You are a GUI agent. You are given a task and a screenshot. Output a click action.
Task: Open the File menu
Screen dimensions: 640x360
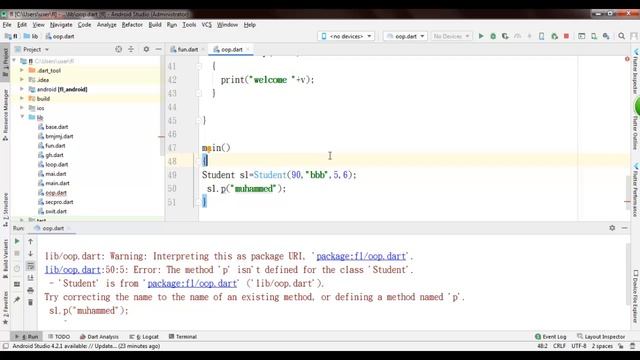(7, 25)
